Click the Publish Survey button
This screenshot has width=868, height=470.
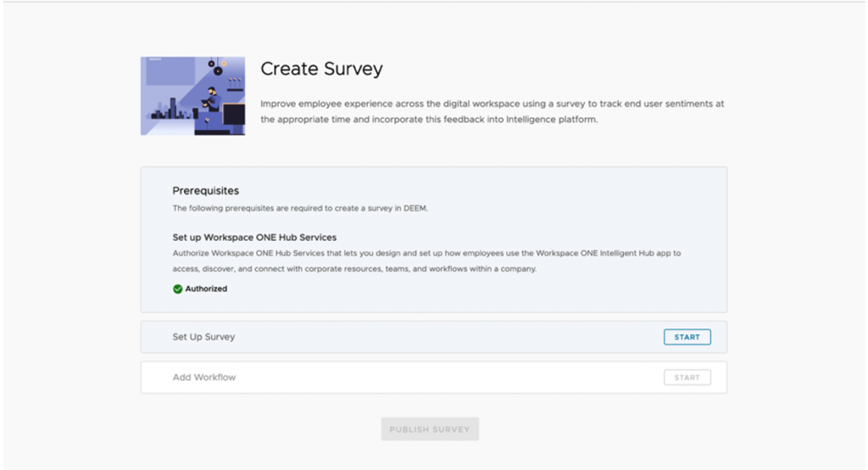tap(430, 429)
